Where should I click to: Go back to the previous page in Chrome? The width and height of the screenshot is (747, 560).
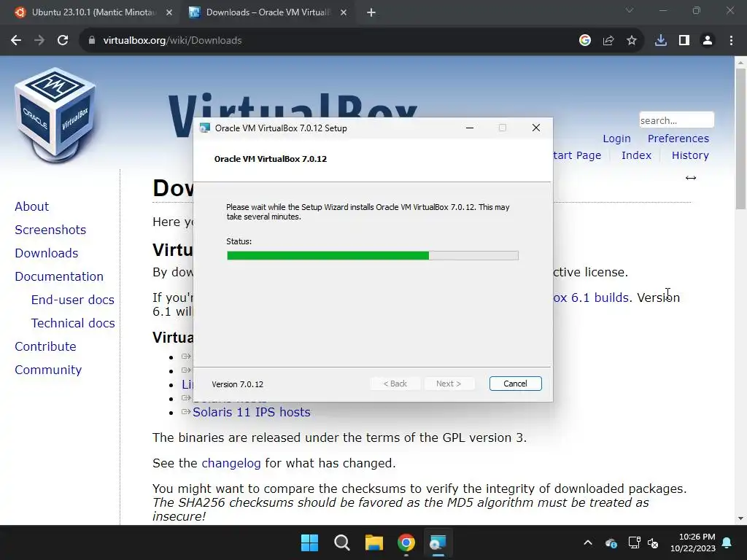(x=16, y=41)
